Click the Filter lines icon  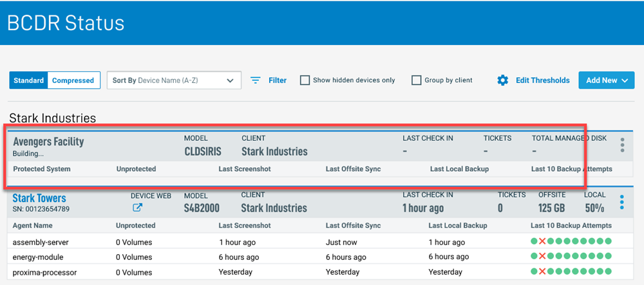click(x=256, y=80)
